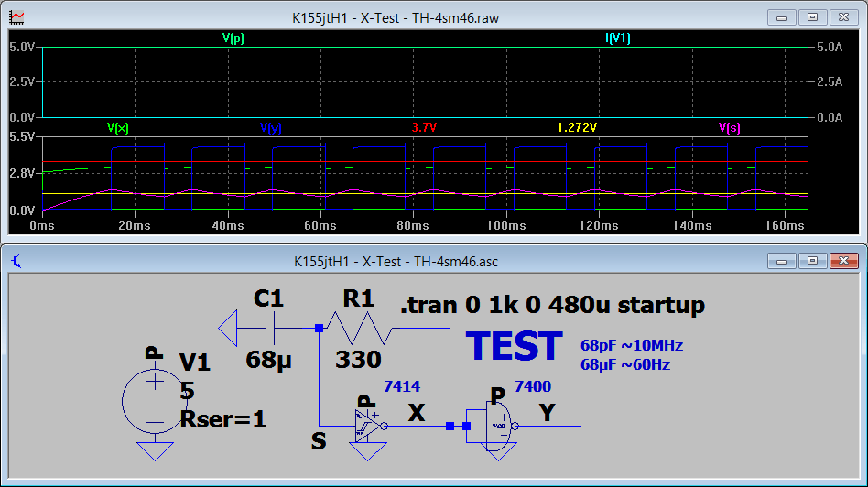Click the magenta V(s) trace label
This screenshot has width=868, height=487.
tap(729, 128)
